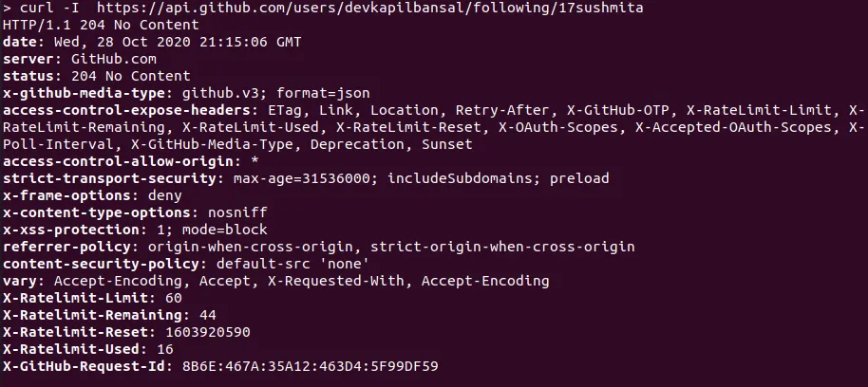Click the X-Ratelimit-Limit value 60

pos(173,298)
